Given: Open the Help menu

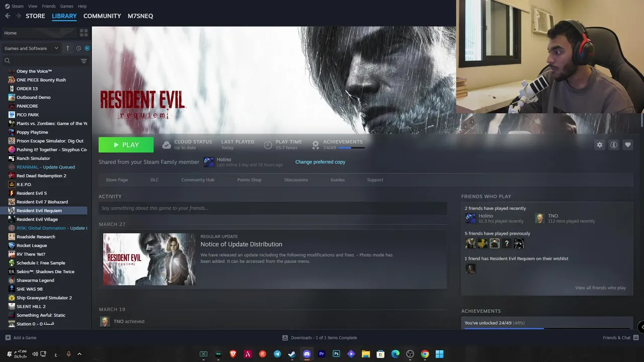Looking at the screenshot, I should pyautogui.click(x=83, y=6).
